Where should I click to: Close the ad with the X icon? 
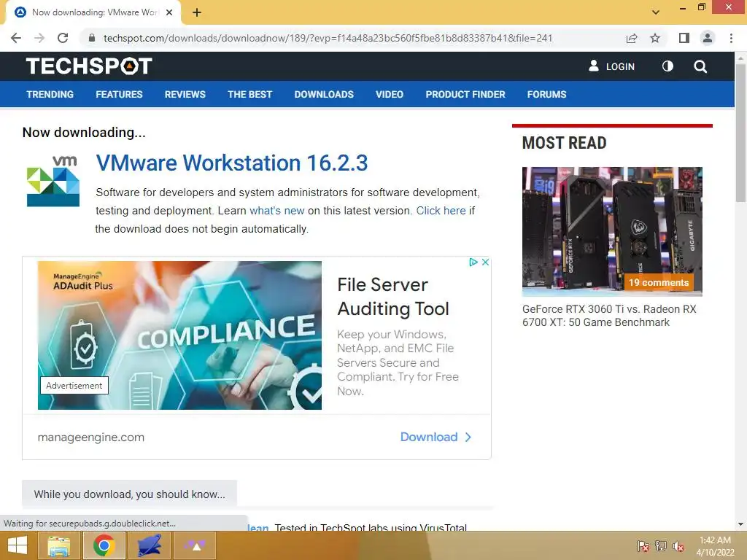click(x=485, y=262)
